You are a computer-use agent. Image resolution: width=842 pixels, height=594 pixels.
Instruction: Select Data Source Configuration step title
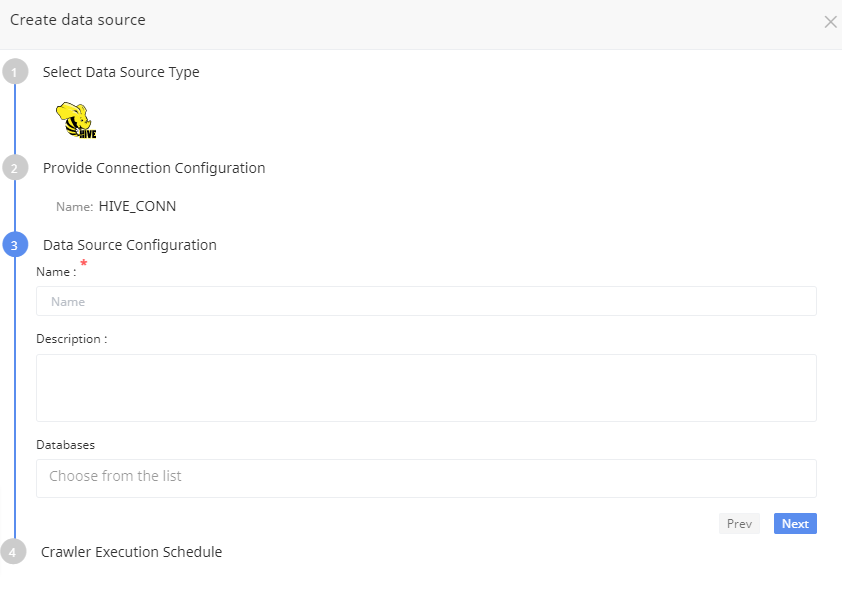click(130, 245)
